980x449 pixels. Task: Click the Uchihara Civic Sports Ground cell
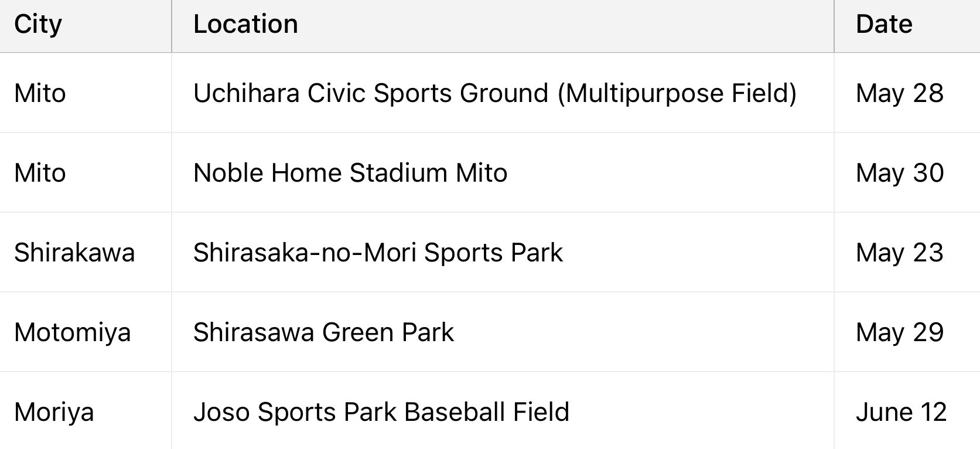(x=494, y=93)
